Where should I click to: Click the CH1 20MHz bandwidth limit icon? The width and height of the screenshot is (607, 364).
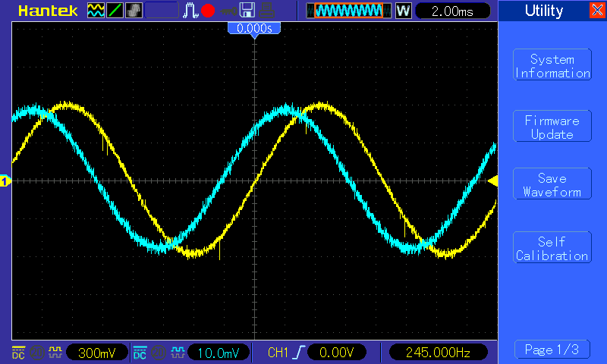tap(36, 353)
